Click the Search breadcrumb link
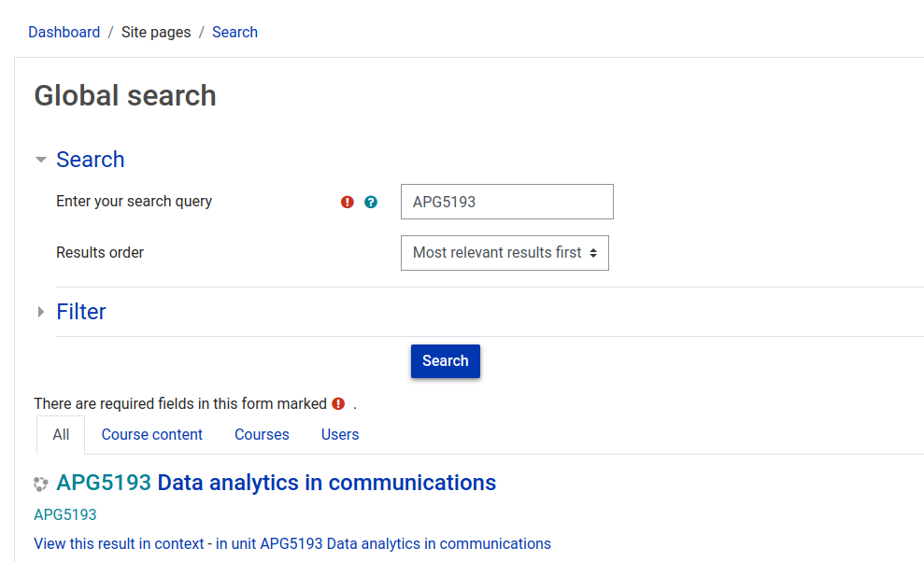Screen dimensions: 924x562 click(x=235, y=33)
